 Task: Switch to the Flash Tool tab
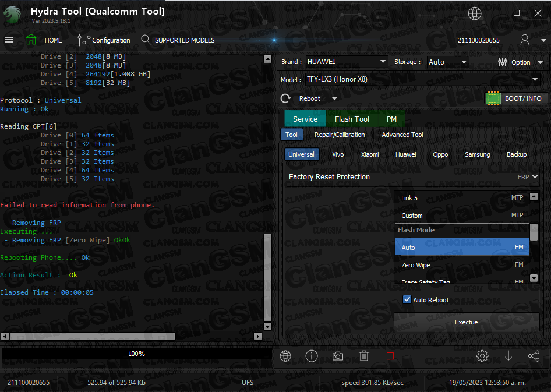352,119
